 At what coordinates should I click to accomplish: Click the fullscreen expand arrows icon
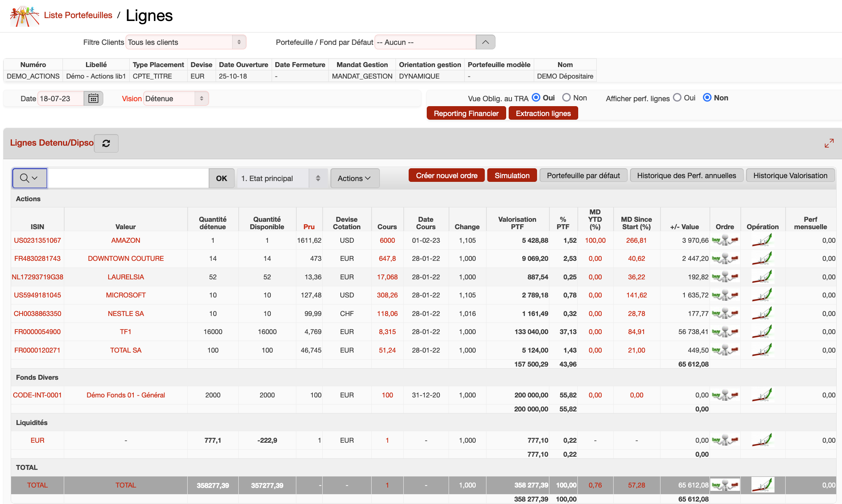point(829,143)
